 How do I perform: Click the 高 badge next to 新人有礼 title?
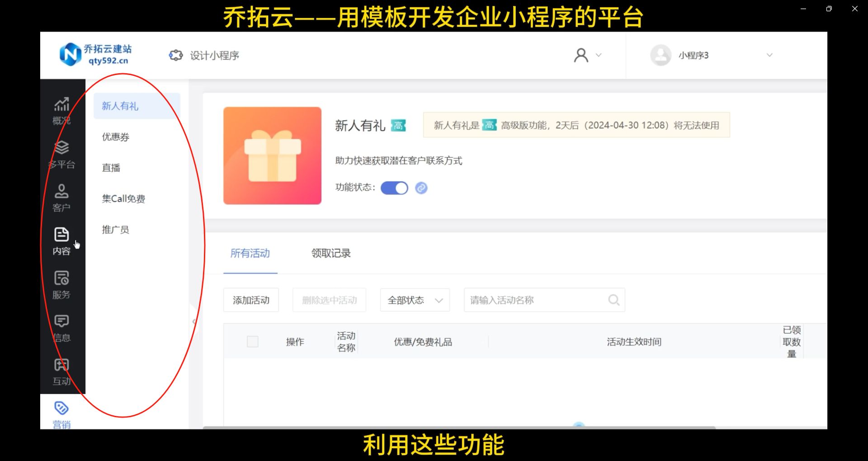(398, 125)
